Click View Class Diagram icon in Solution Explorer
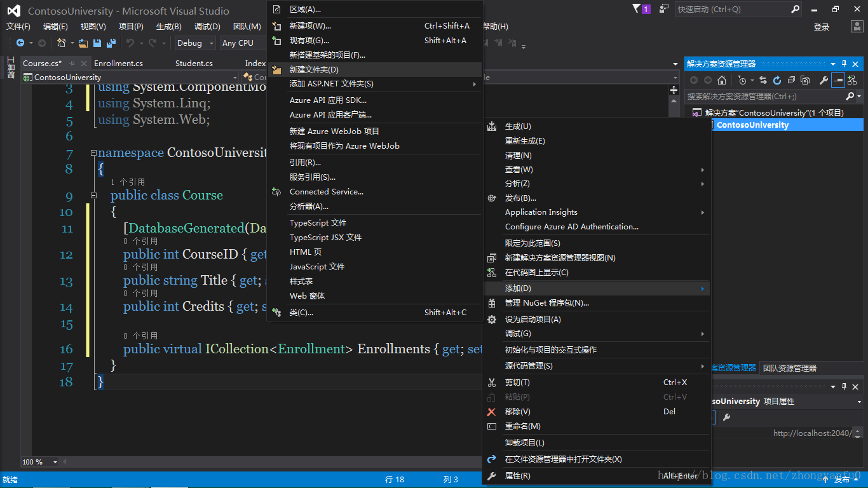 click(851, 80)
